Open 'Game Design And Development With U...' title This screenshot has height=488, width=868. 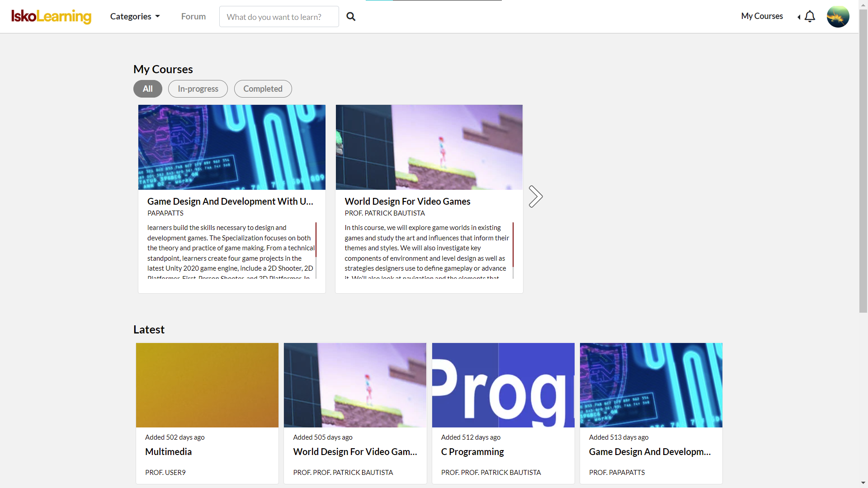coord(230,202)
